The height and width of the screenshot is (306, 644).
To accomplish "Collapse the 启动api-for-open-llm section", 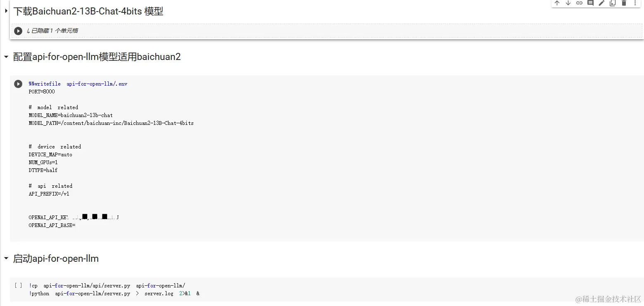I will [x=6, y=258].
